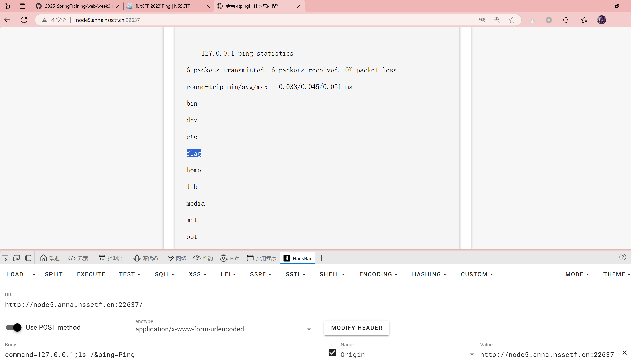Click the translate page icon
The image size is (631, 364).
click(482, 20)
